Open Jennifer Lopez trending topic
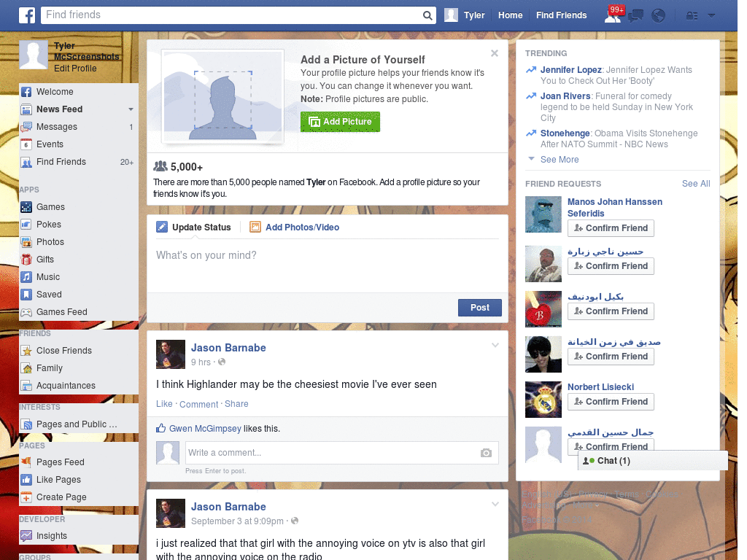The width and height of the screenshot is (747, 560). pyautogui.click(x=570, y=70)
